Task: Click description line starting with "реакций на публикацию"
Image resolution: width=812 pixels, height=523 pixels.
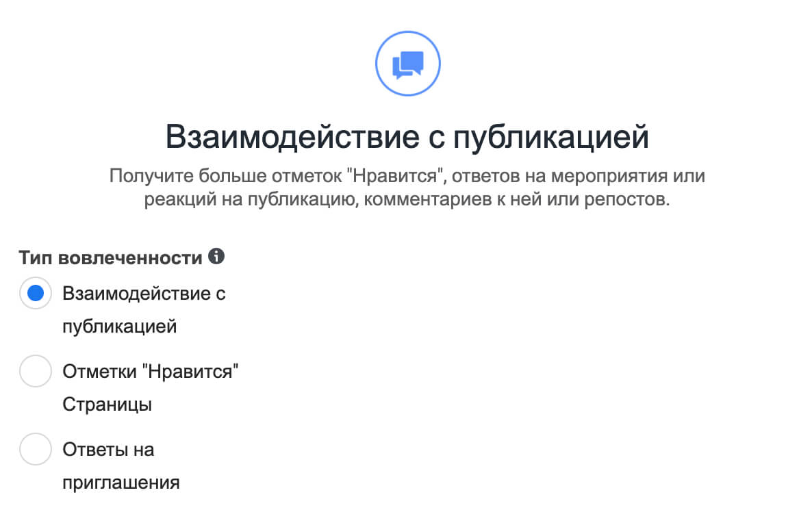Action: click(407, 199)
